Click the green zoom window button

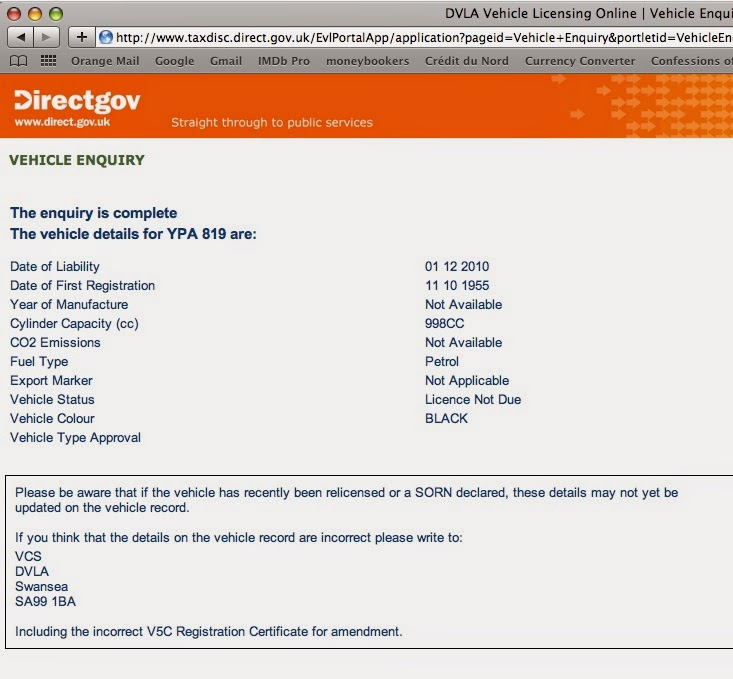[x=56, y=14]
